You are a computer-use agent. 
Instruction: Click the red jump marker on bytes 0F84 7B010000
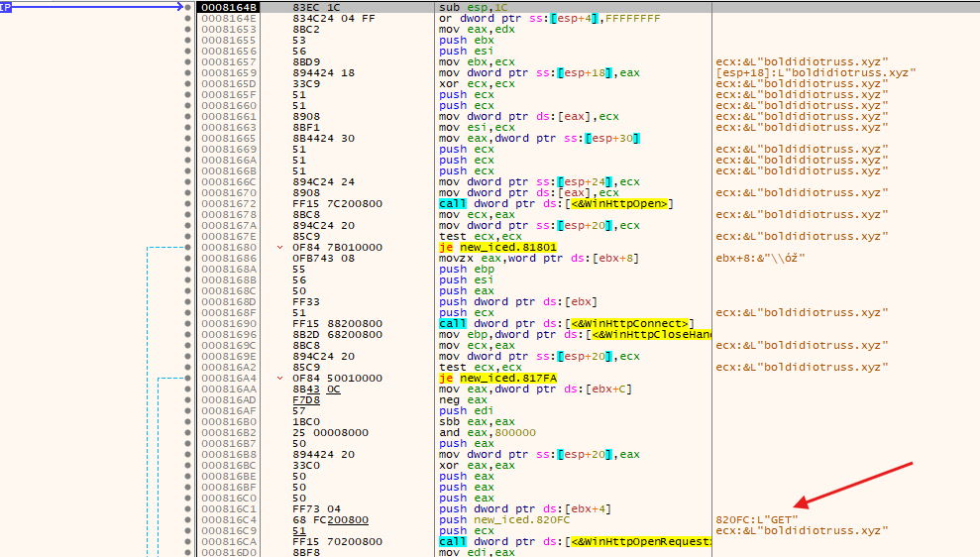[x=280, y=248]
